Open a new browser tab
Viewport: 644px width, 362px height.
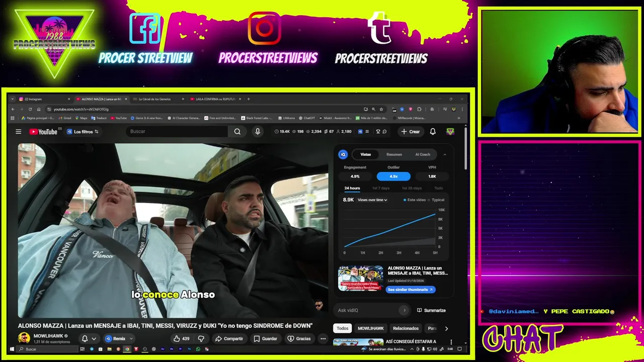coord(249,99)
